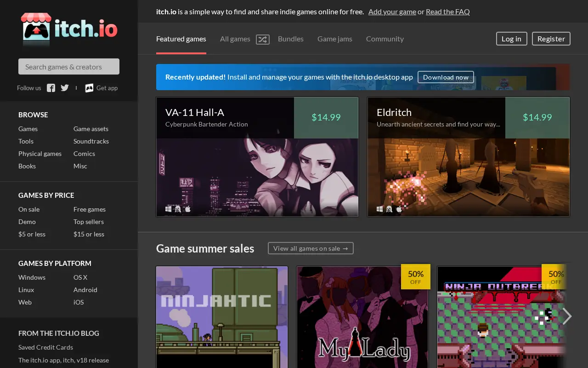588x368 pixels.
Task: Click the Windows icon on VA-11 Hall-A card
Action: tap(169, 209)
